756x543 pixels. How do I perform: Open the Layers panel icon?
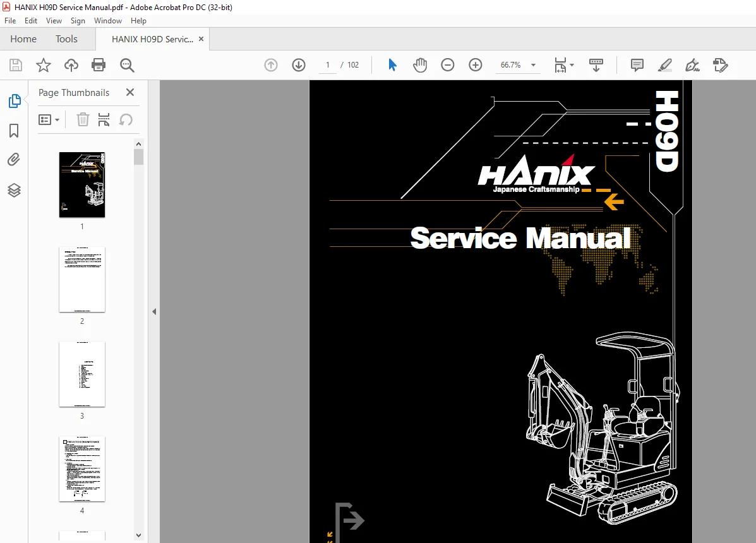[x=14, y=190]
